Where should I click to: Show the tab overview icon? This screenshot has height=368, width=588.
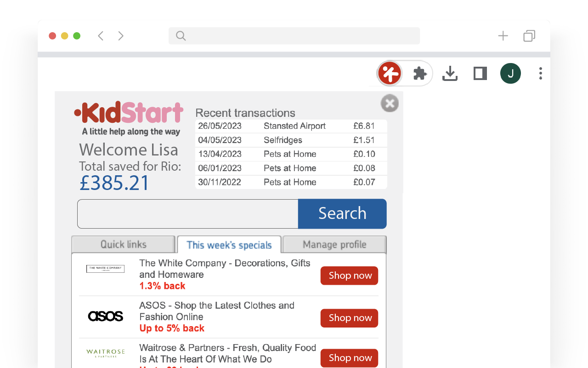(529, 36)
